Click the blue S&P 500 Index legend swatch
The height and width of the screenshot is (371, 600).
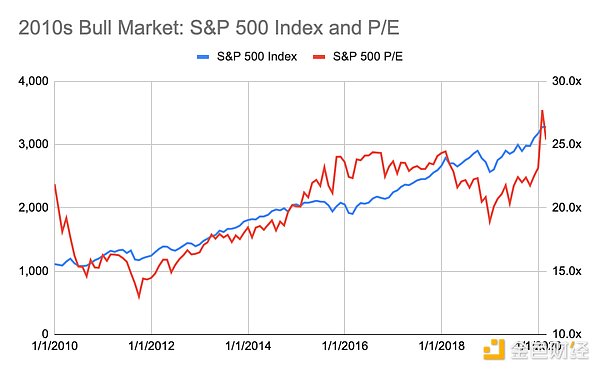203,57
